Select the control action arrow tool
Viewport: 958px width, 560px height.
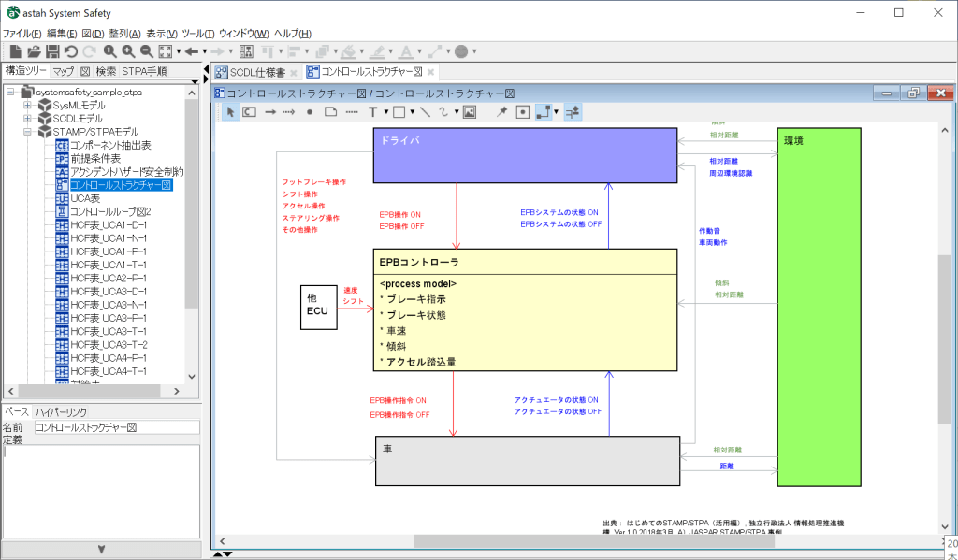[x=269, y=111]
